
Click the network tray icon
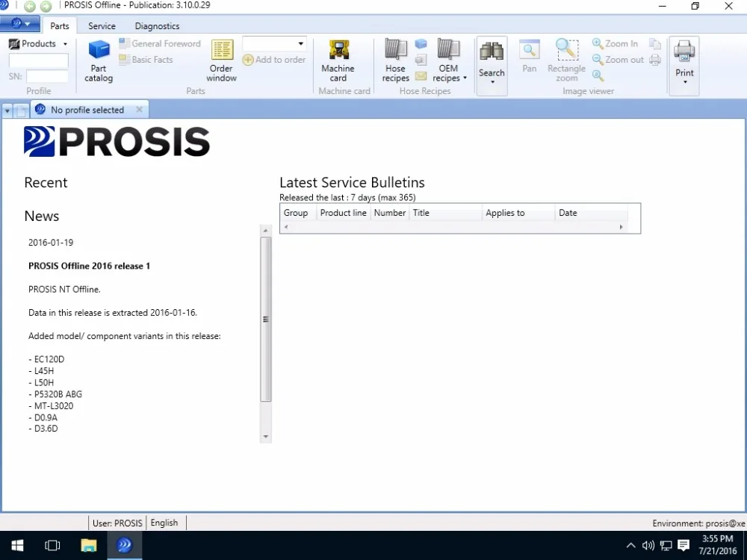point(666,545)
